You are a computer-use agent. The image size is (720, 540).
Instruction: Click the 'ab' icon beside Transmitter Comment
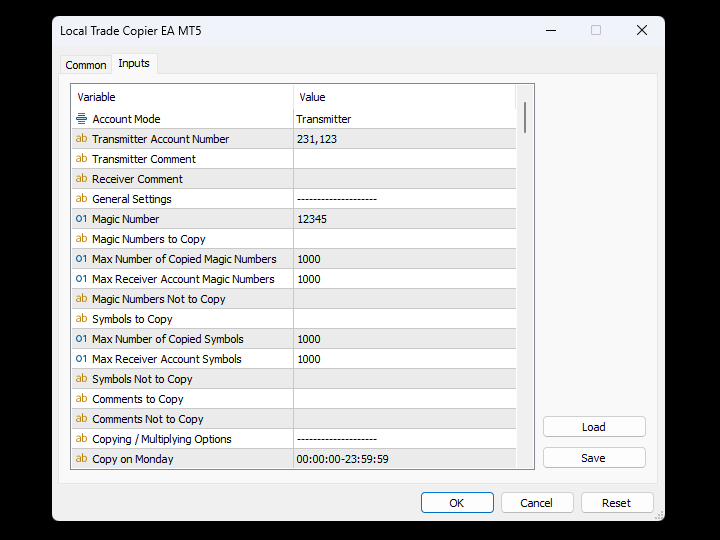pos(81,159)
